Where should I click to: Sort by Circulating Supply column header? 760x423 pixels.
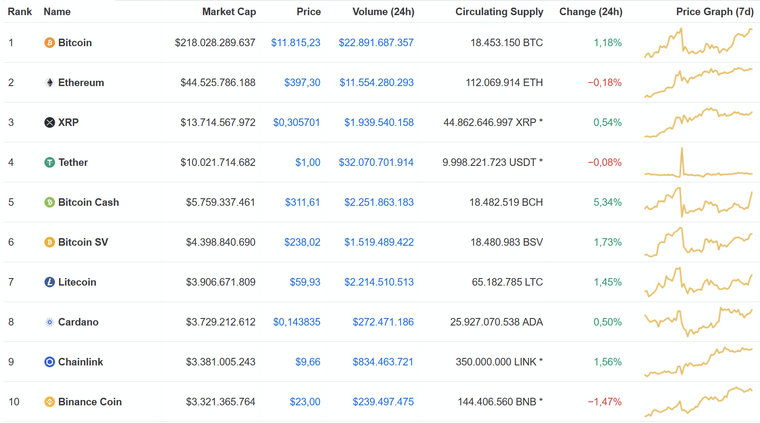pyautogui.click(x=499, y=12)
